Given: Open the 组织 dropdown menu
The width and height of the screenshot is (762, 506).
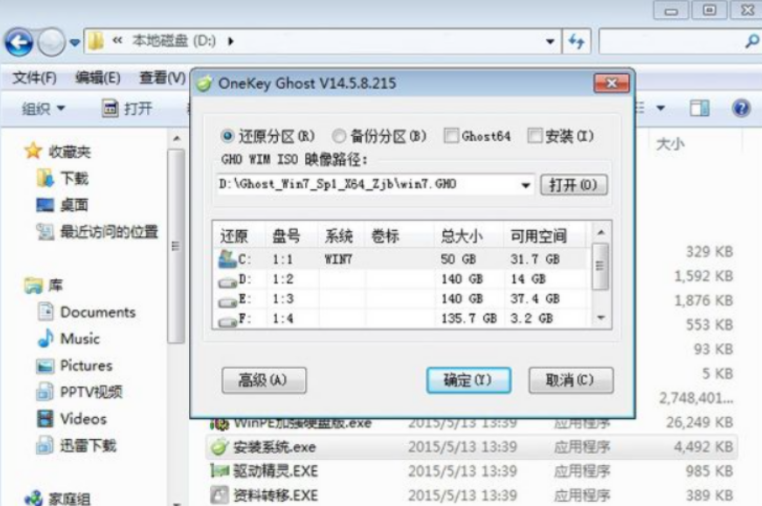Looking at the screenshot, I should [x=43, y=108].
